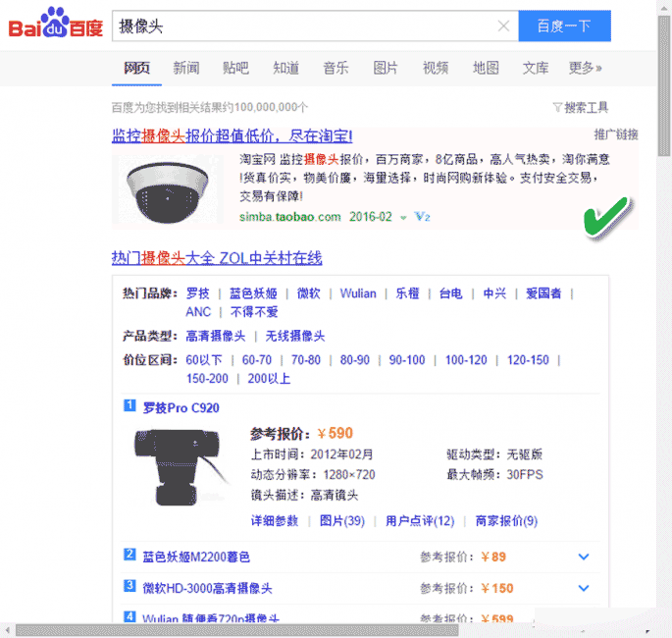Expand the 蓝色妖姬M2200暮色 row chevron
This screenshot has width=672, height=638.
pyautogui.click(x=584, y=558)
